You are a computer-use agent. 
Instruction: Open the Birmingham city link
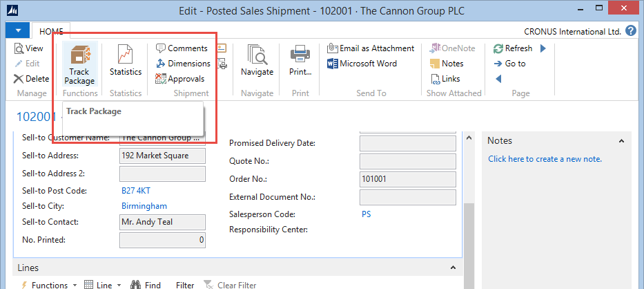[144, 206]
